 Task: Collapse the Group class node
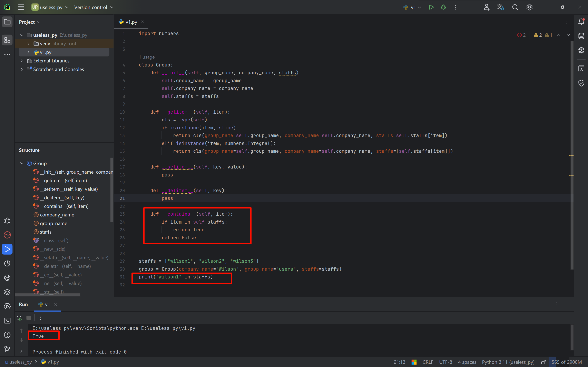22,163
